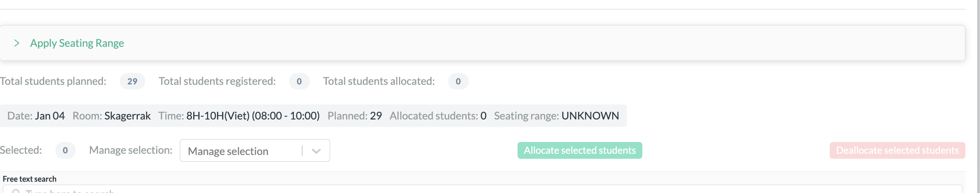Image resolution: width=980 pixels, height=193 pixels.
Task: Click Planned: 29 in session info bar
Action: 355,116
